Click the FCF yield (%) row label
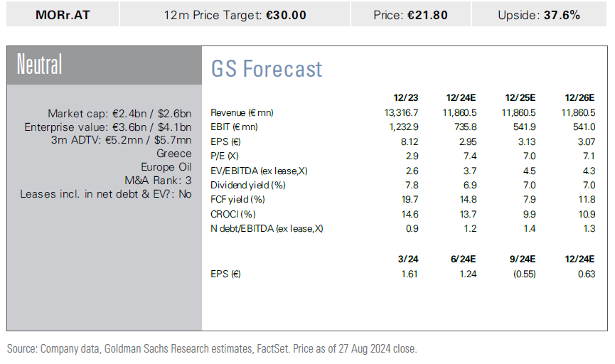This screenshot has height=364, width=615. coord(237,200)
